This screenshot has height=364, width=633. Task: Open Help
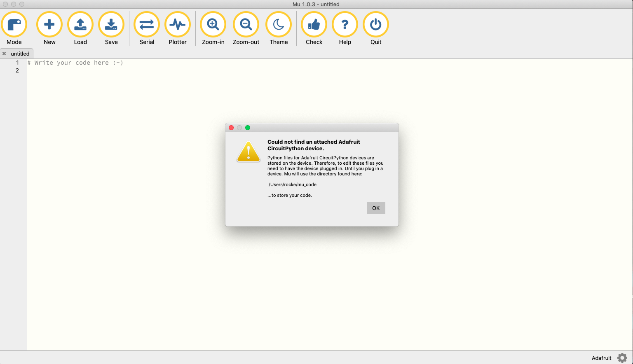pyautogui.click(x=345, y=28)
